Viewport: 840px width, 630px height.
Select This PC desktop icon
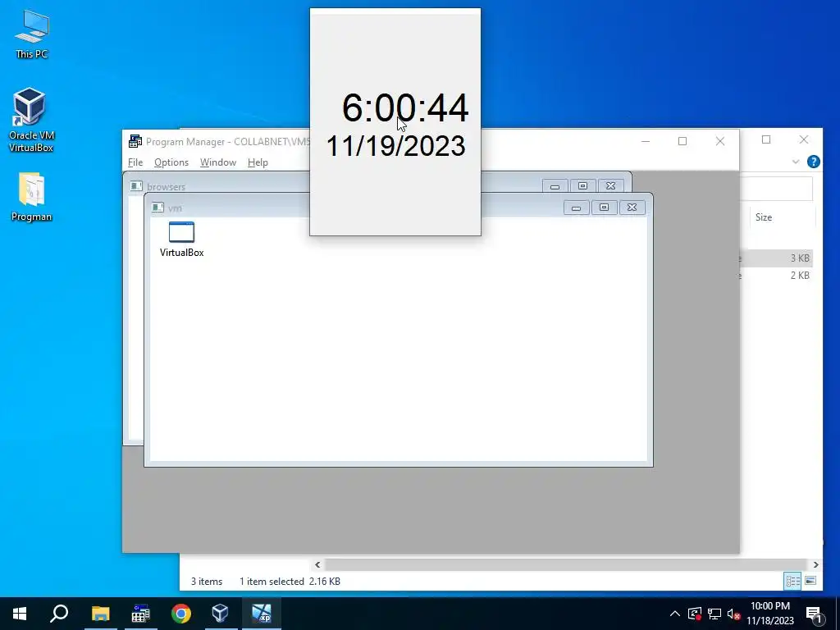pyautogui.click(x=32, y=34)
